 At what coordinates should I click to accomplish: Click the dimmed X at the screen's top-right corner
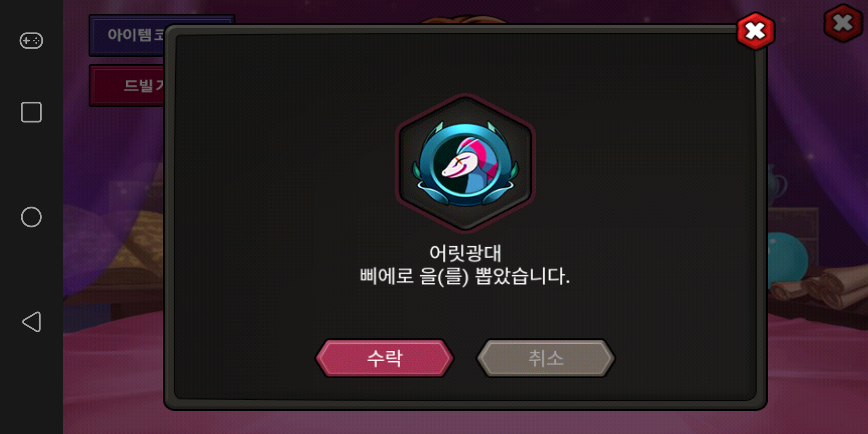click(843, 23)
